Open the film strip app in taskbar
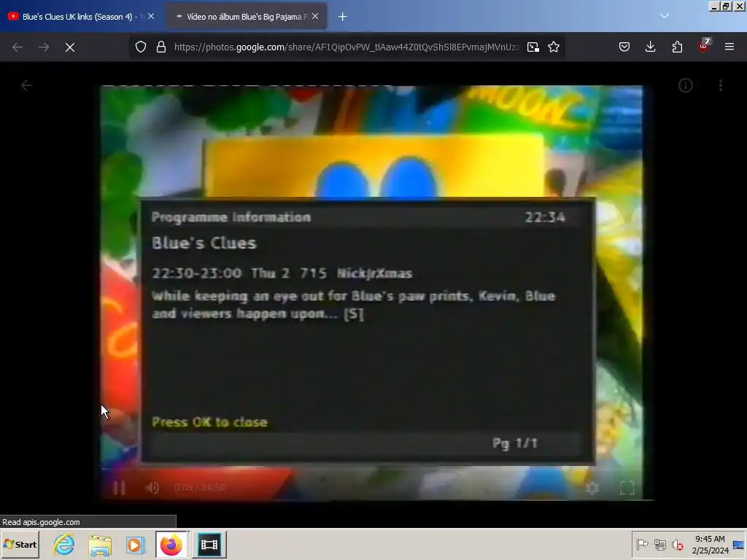 tap(209, 545)
